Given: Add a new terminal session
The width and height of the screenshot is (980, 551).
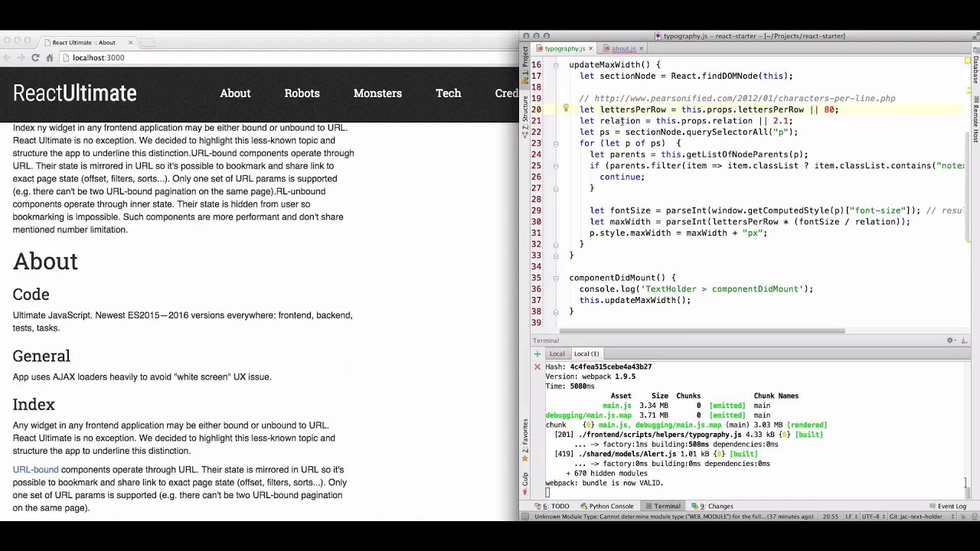Looking at the screenshot, I should [x=537, y=354].
